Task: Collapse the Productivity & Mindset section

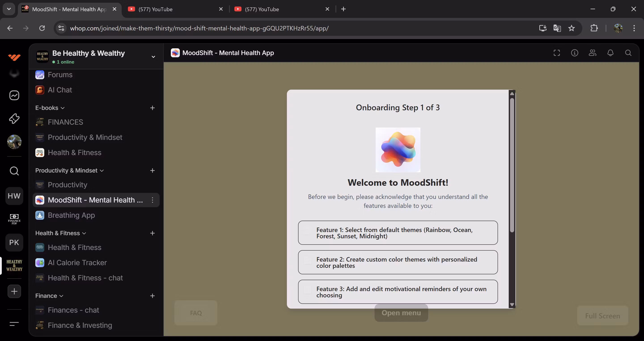Action: tap(69, 171)
